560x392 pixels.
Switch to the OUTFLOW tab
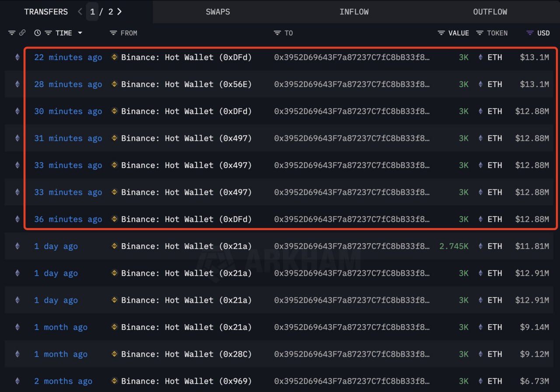tap(490, 12)
